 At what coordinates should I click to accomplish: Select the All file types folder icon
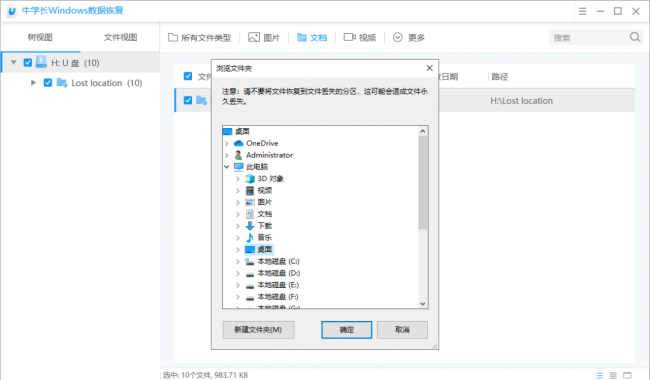(x=173, y=37)
